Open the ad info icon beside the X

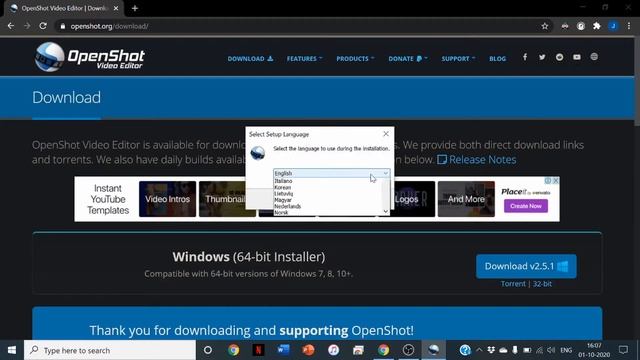548,180
